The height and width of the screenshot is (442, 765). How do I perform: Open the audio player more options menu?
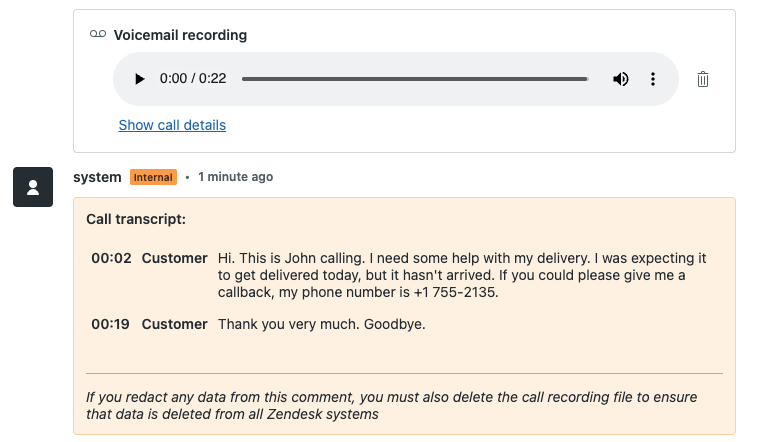(653, 79)
